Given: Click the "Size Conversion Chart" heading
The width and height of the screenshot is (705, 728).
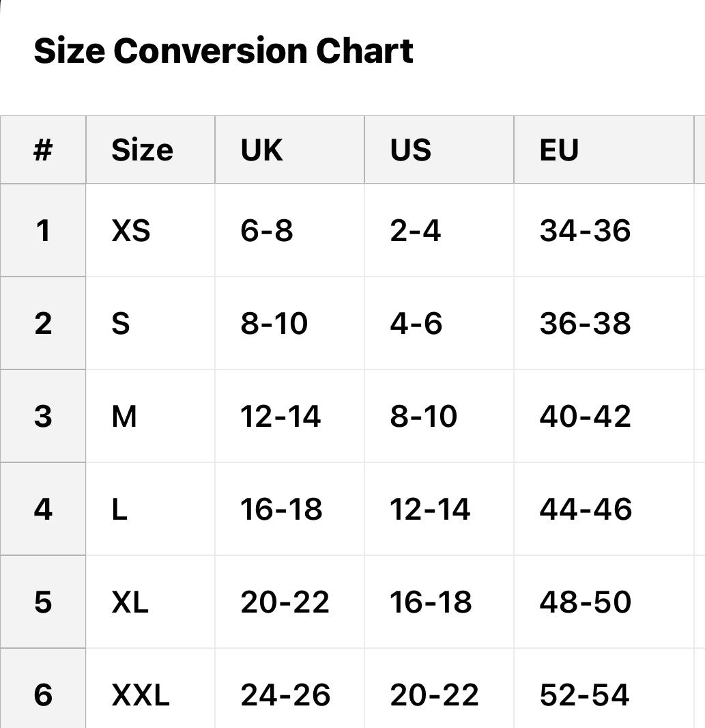Looking at the screenshot, I should pyautogui.click(x=223, y=51).
